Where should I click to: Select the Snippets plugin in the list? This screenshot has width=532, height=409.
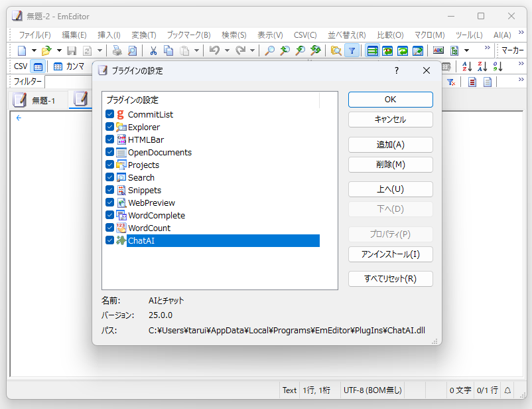(x=146, y=190)
